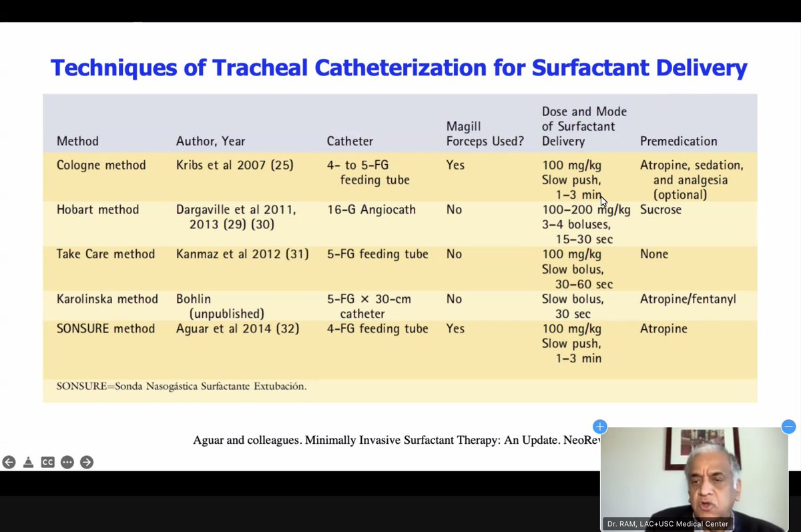Go to the previous slide with the back arrow
The width and height of the screenshot is (801, 532).
click(x=9, y=462)
